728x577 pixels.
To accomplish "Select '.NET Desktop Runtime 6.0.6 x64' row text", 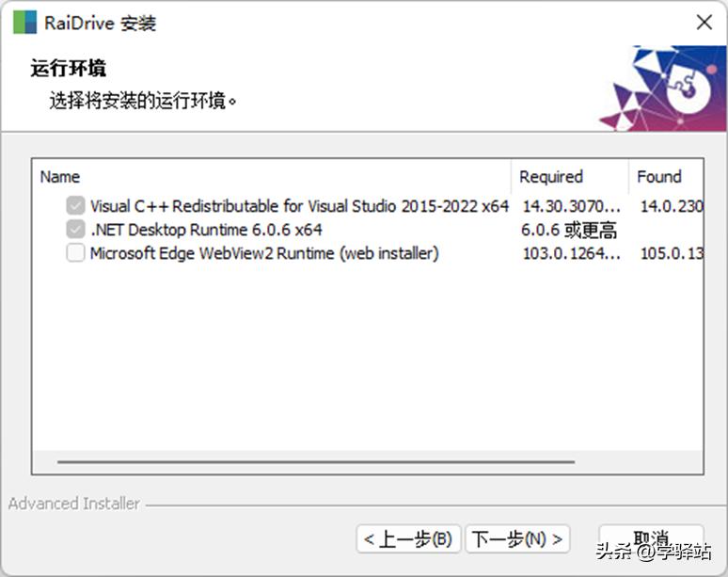I will [206, 230].
